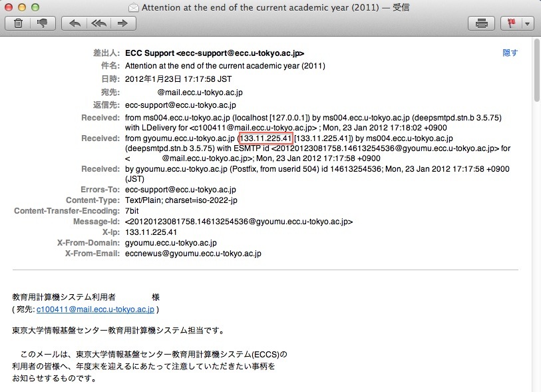Click the window title text in title bar

(275, 7)
